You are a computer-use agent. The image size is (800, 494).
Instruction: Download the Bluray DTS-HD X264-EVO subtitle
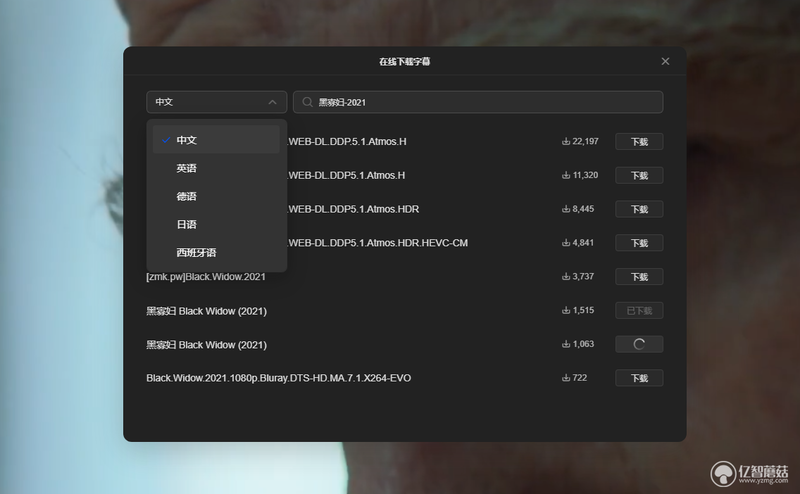click(639, 378)
